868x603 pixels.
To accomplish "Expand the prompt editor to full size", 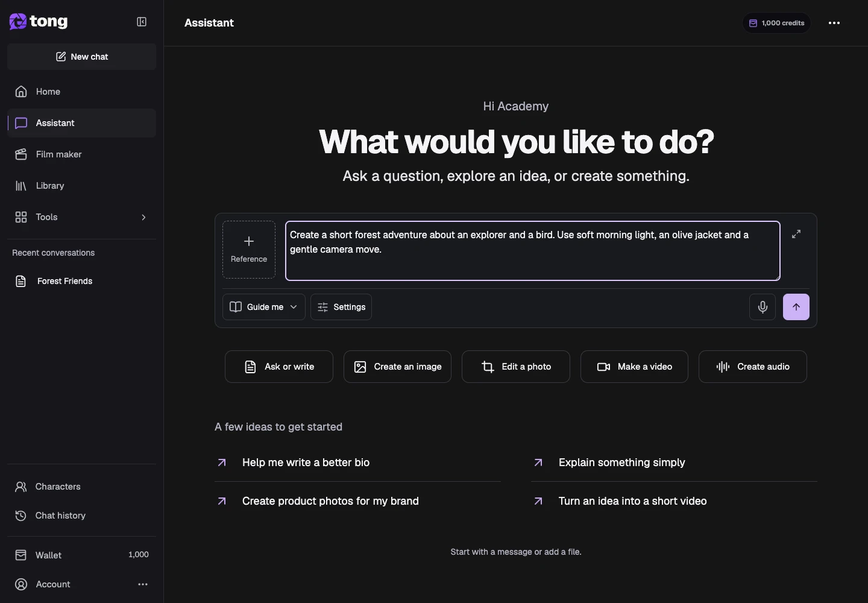I will coord(796,234).
